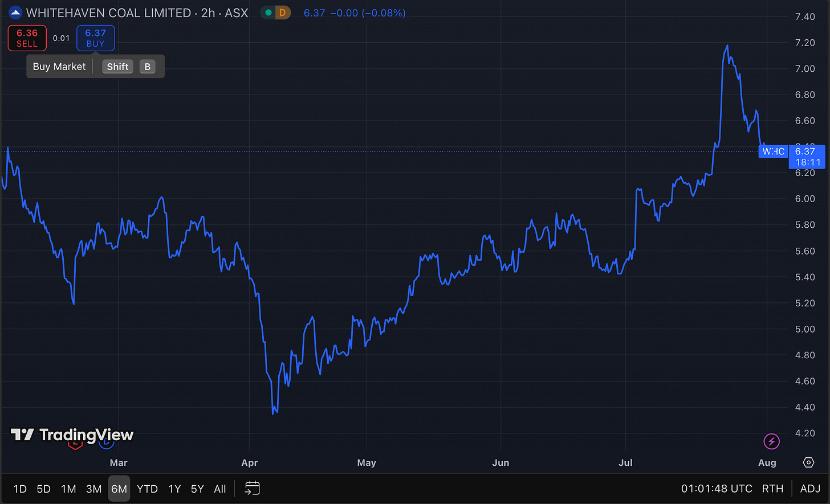This screenshot has height=504, width=830.
Task: Click the 6.20 price axis label
Action: tap(805, 173)
